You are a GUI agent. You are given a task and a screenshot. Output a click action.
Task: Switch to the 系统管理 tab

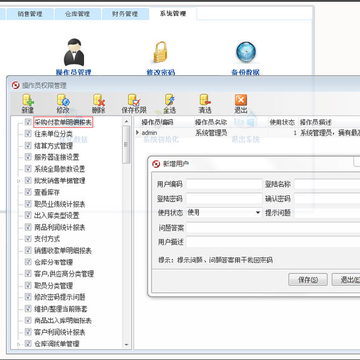[x=173, y=14]
